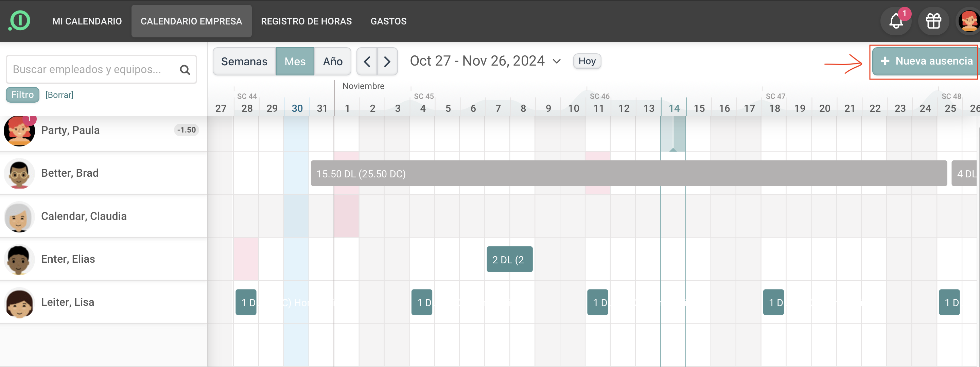
Task: Click the search magnifier icon
Action: (x=185, y=70)
